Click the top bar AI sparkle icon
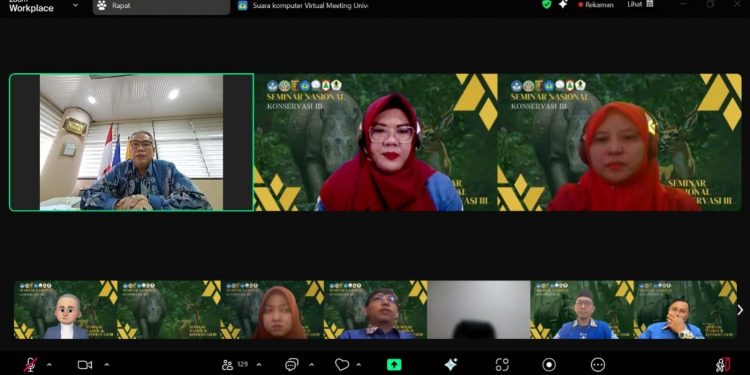The width and height of the screenshot is (750, 375). point(563,4)
